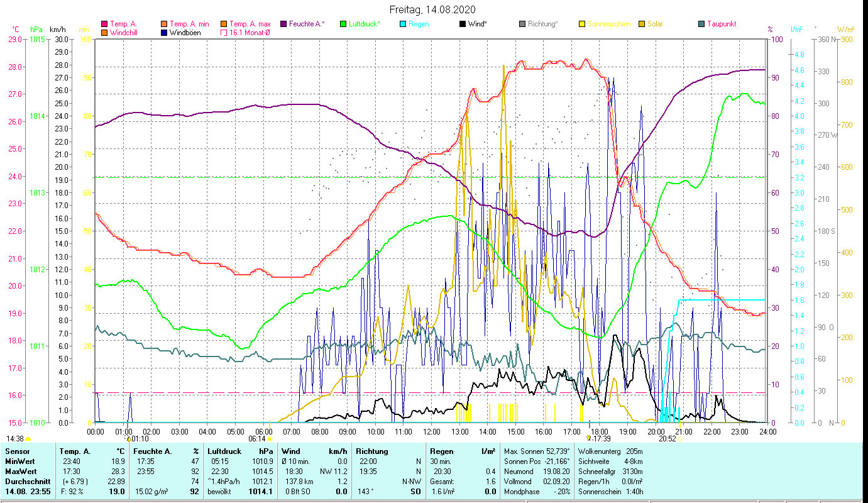The height and width of the screenshot is (503, 868).
Task: Click the moonrise marker at 01:10
Action: 129,439
